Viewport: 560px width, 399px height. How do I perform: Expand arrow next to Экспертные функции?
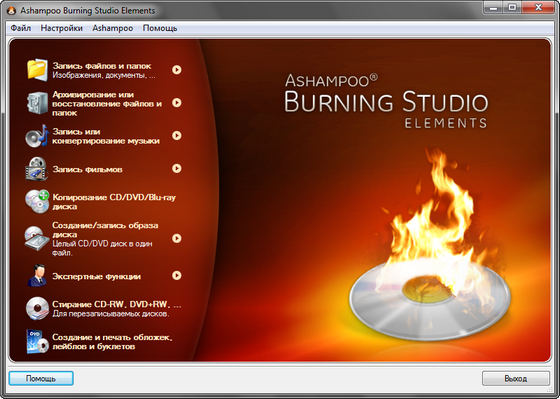pyautogui.click(x=177, y=275)
